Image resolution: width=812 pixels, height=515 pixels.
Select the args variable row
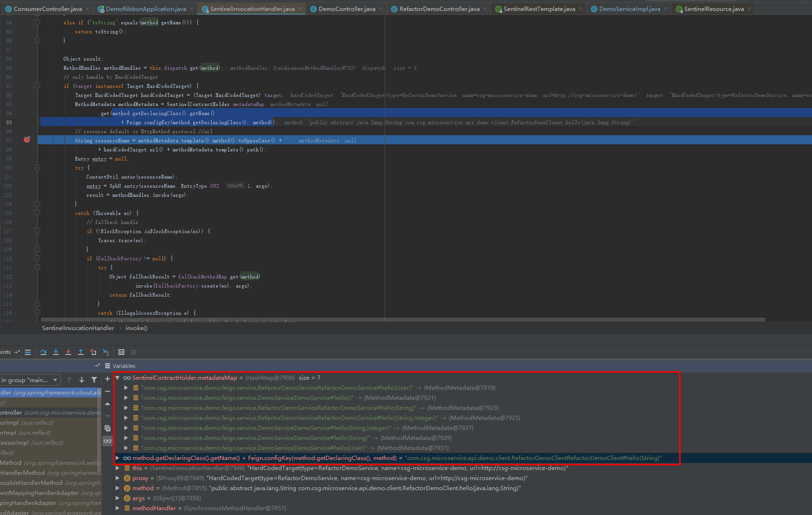[139, 498]
